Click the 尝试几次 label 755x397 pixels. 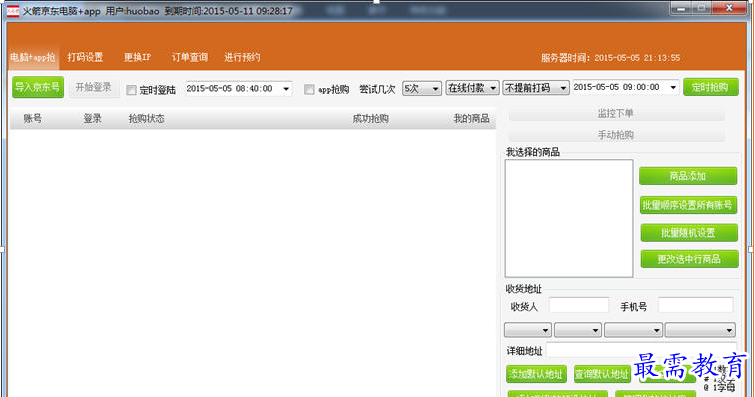377,90
